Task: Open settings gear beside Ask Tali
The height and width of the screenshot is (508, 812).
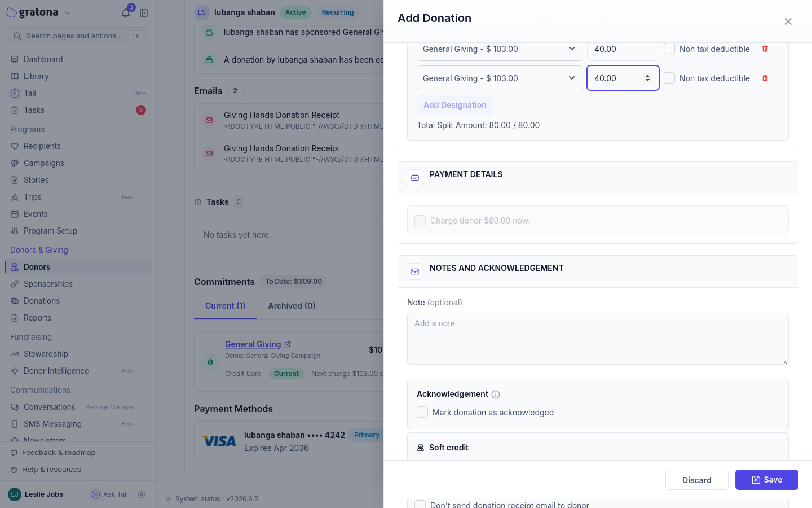Action: [142, 494]
